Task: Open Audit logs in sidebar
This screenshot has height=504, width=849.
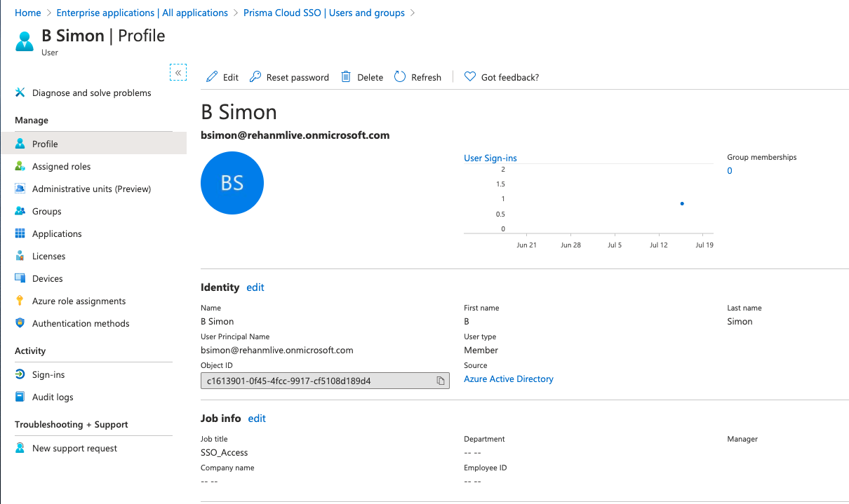Action: tap(53, 397)
